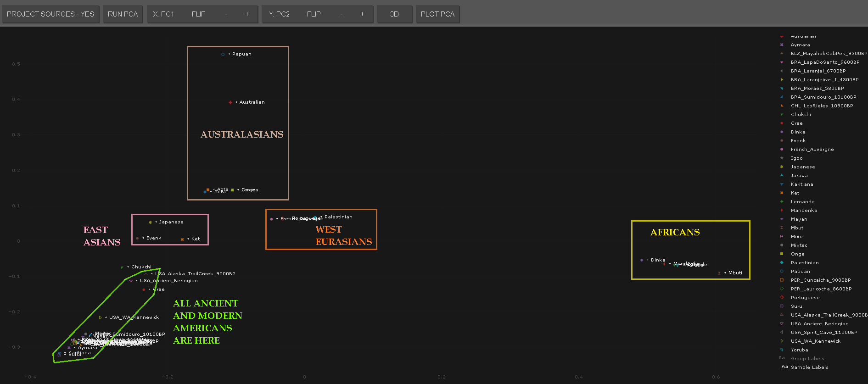Image resolution: width=868 pixels, height=384 pixels.
Task: Click the Papuan data point in plot
Action: point(223,54)
